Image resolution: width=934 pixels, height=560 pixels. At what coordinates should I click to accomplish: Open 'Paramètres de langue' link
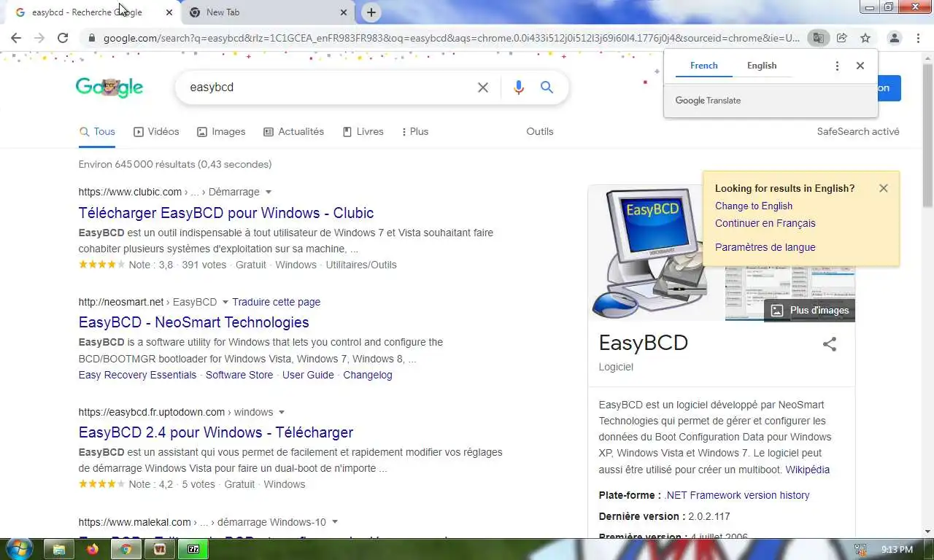click(x=765, y=247)
